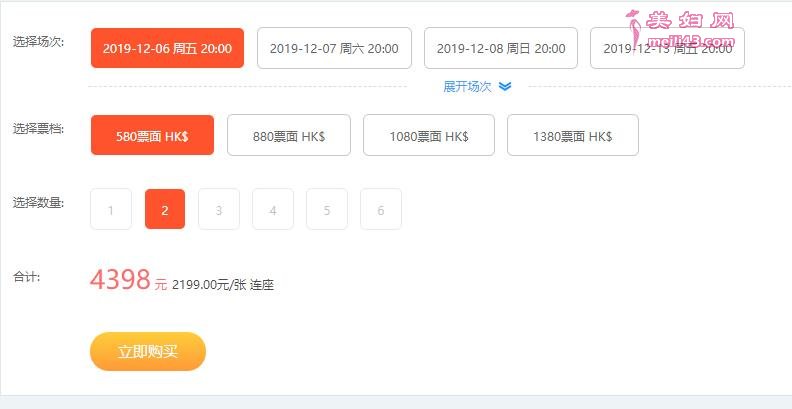
Task: Set ticket quantity to 1
Action: coord(111,209)
